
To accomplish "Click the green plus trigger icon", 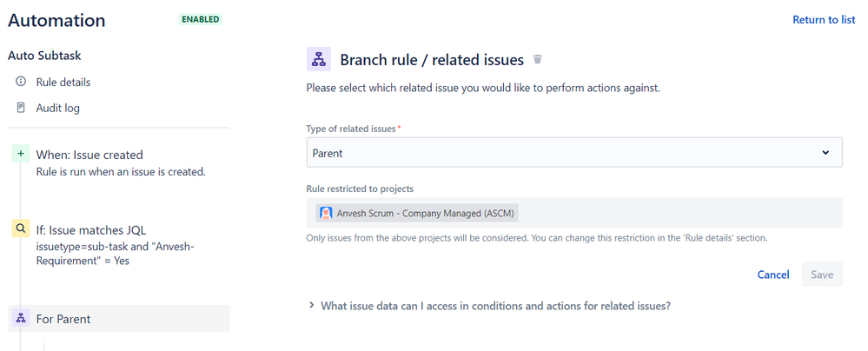I will coord(20,155).
